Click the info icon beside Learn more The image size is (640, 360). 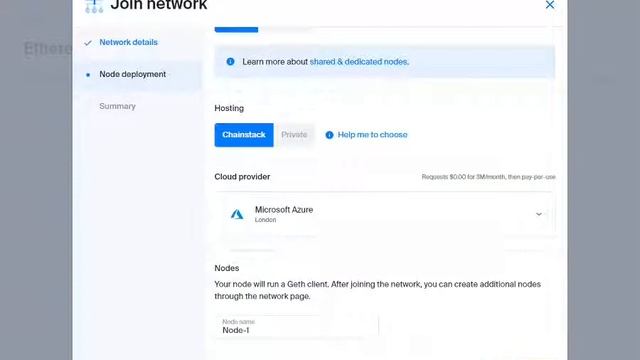(x=231, y=62)
